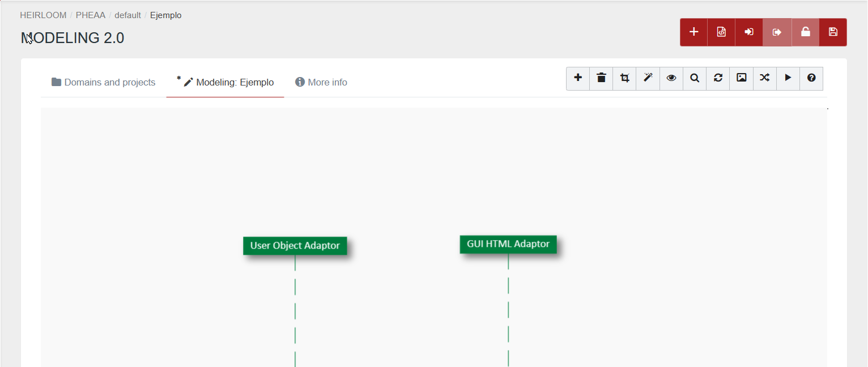Click the gray plus icon in diagram toolbar

(x=578, y=78)
